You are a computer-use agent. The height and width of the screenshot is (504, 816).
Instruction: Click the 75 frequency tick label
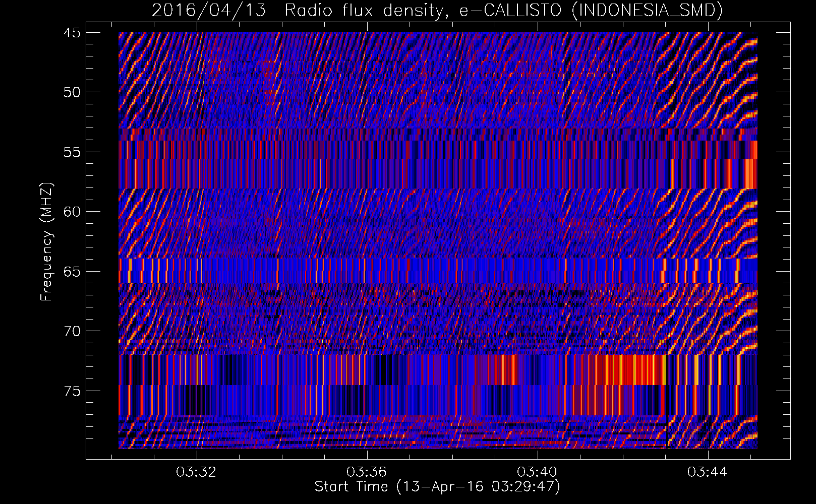(72, 391)
